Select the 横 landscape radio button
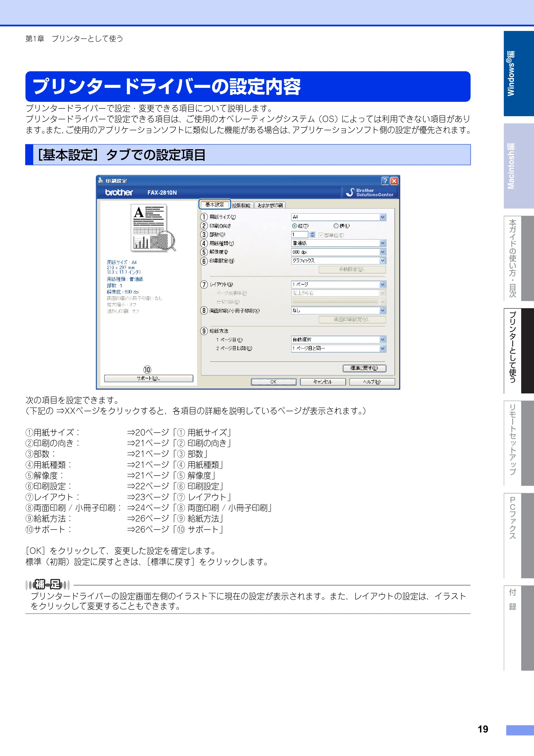 (x=336, y=226)
